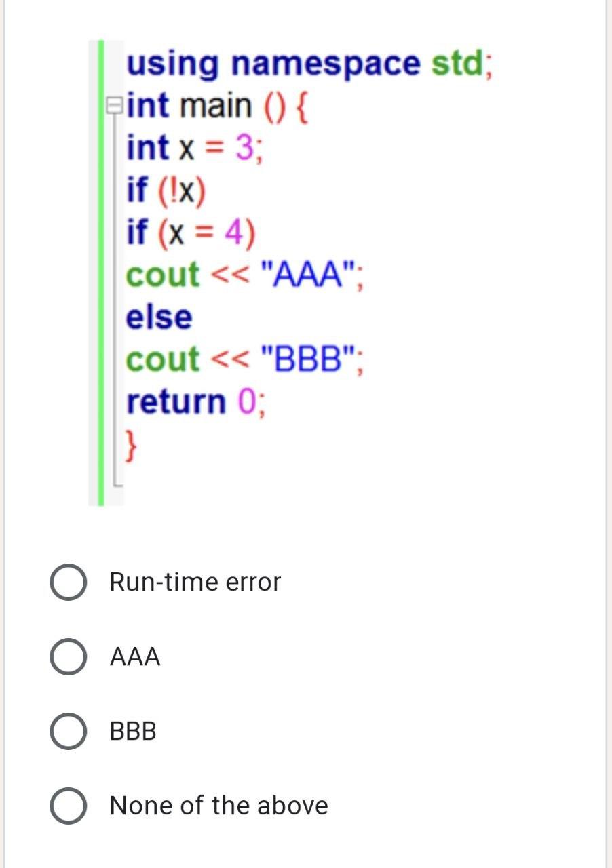Click the Run-time error label text

[195, 581]
